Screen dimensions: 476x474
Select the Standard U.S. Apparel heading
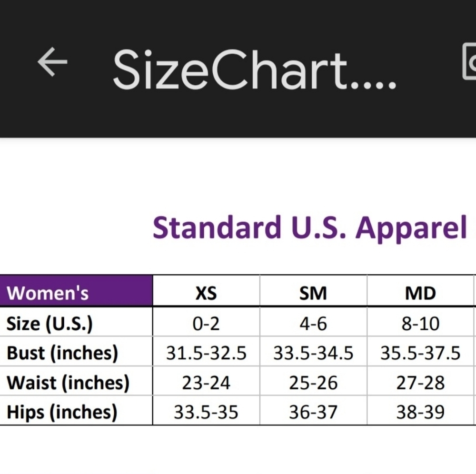[310, 227]
